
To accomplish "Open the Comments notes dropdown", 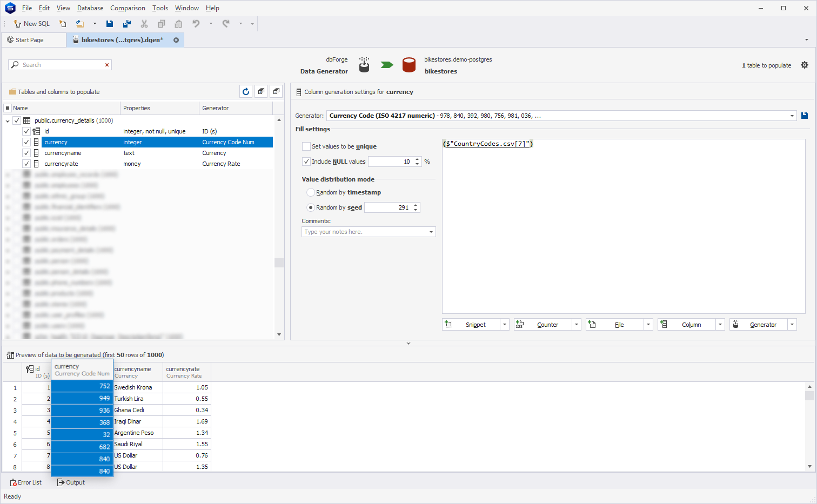I will click(431, 232).
